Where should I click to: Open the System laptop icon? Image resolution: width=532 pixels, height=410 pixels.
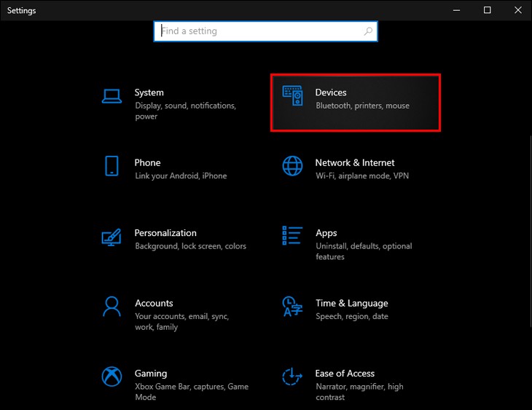click(x=112, y=96)
